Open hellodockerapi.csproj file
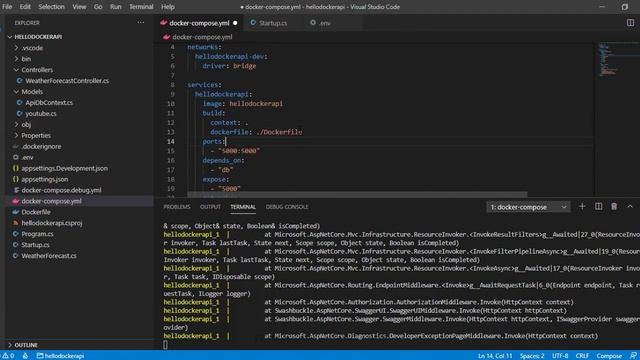Image resolution: width=640 pixels, height=360 pixels. pos(52,223)
